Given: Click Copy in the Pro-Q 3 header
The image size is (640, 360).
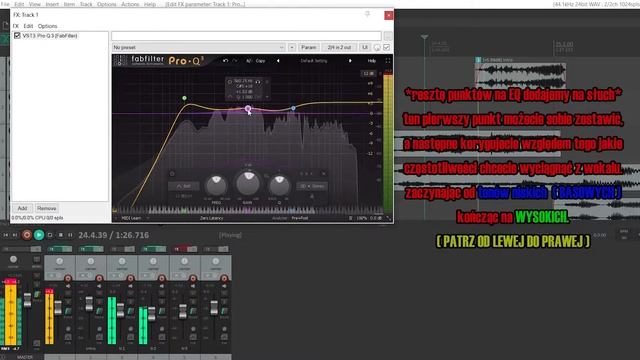Looking at the screenshot, I should [x=260, y=61].
